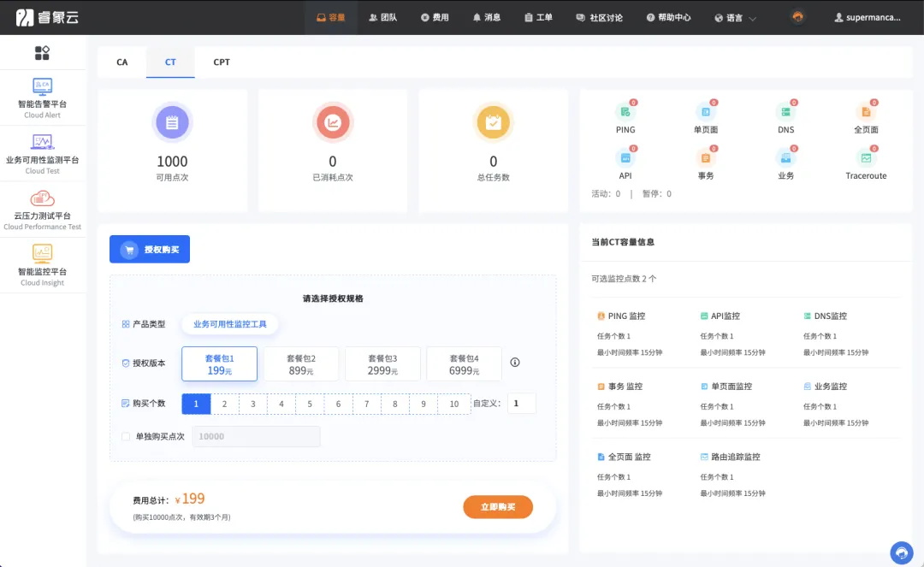Image resolution: width=924 pixels, height=567 pixels.
Task: Choose purchase quantity 7
Action: pos(366,404)
